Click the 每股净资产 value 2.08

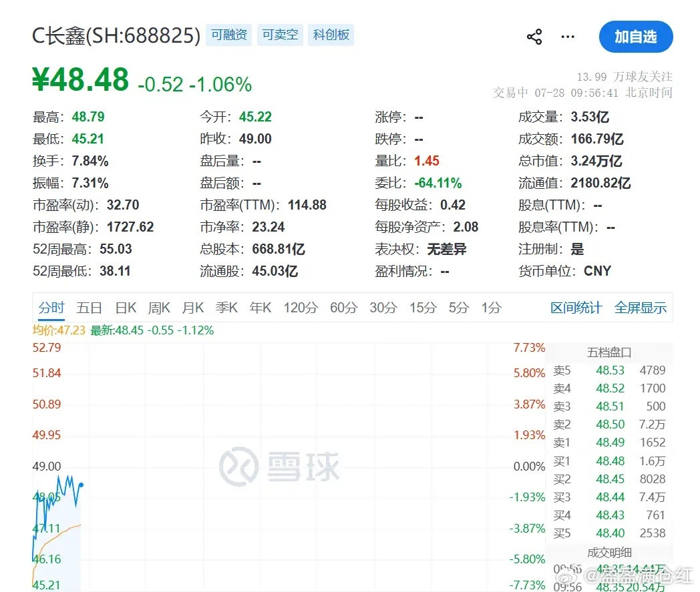[x=466, y=227]
